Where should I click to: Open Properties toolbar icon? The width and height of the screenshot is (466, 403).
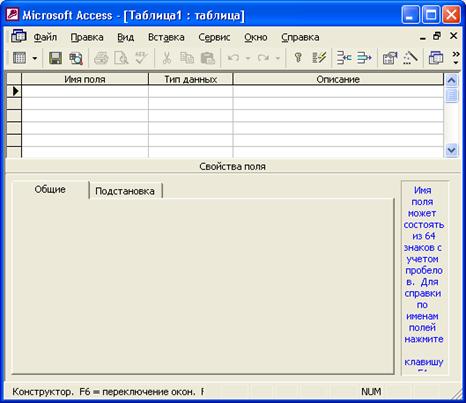pos(390,58)
